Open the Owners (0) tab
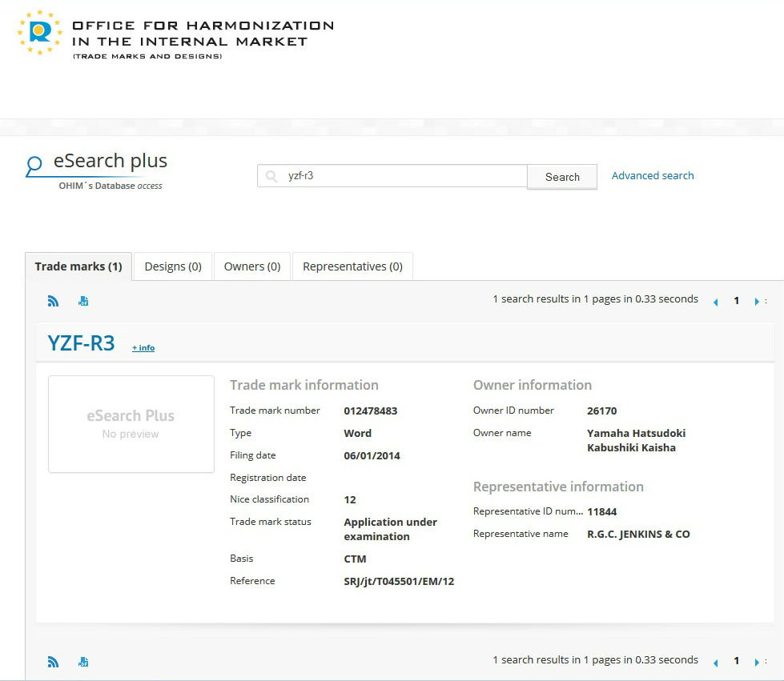 pyautogui.click(x=252, y=266)
